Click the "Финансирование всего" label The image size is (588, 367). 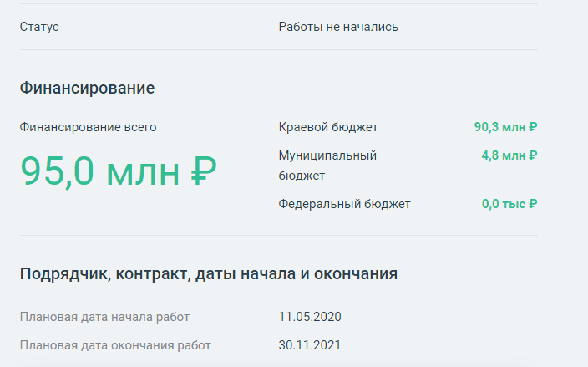(88, 127)
